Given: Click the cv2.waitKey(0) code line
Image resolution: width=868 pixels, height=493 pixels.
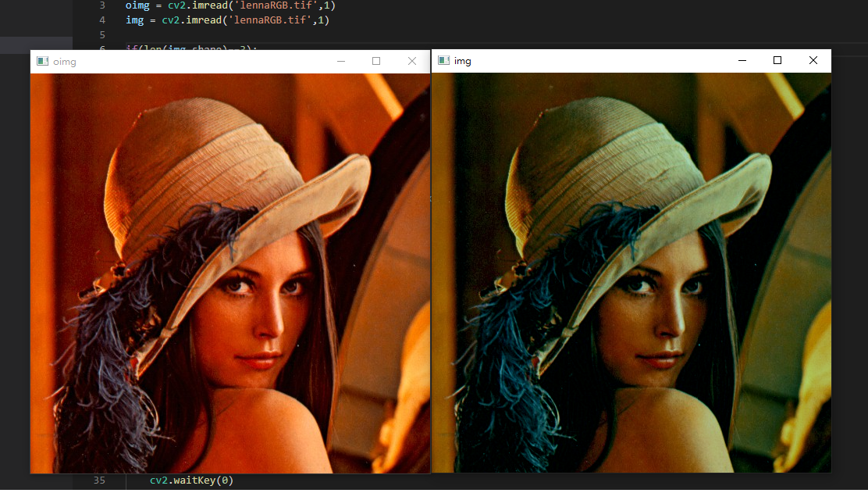Looking at the screenshot, I should point(191,480).
